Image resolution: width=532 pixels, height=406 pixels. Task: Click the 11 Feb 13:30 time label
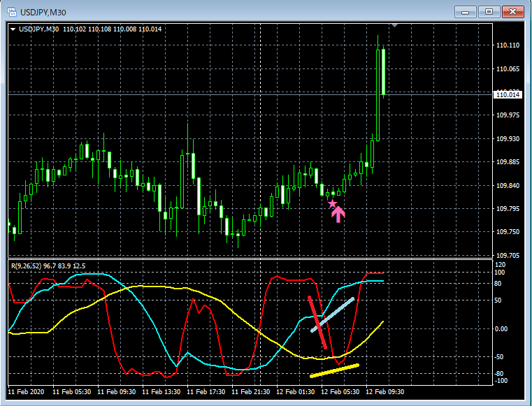161,392
